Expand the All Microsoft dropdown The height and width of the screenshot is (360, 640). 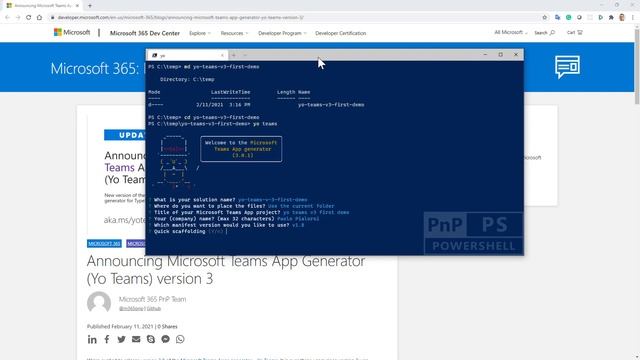pos(511,32)
